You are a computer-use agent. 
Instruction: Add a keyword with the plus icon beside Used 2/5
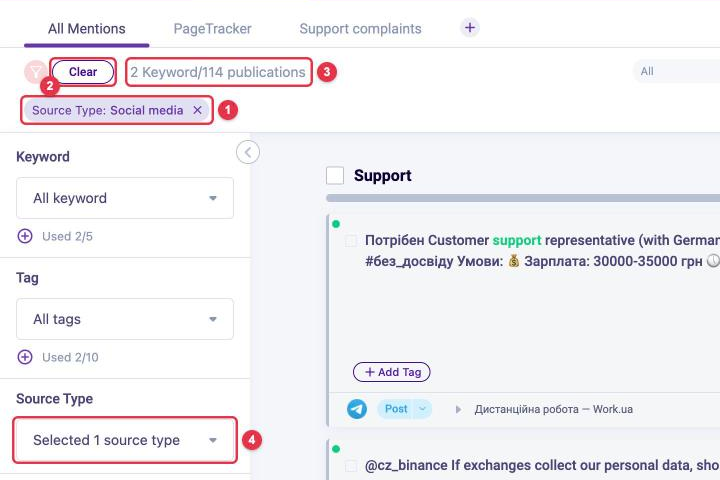25,236
